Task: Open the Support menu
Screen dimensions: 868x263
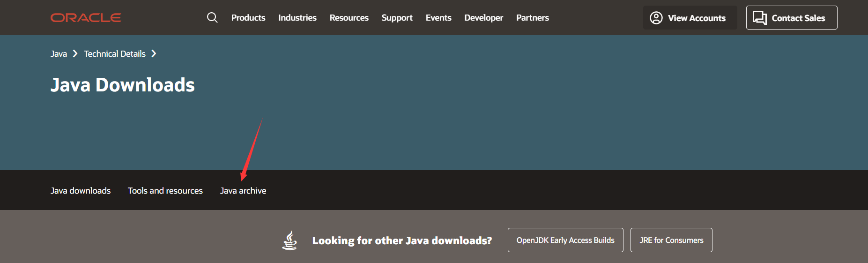Action: pyautogui.click(x=397, y=18)
